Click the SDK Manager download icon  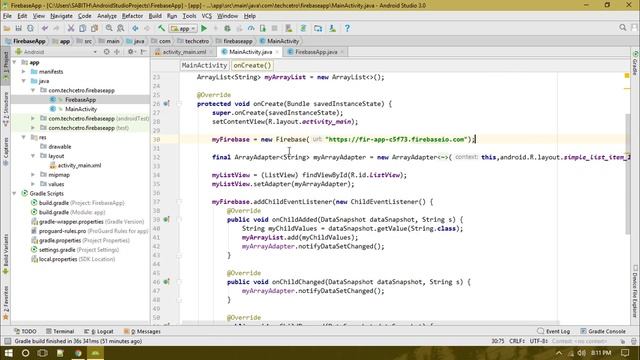333,29
